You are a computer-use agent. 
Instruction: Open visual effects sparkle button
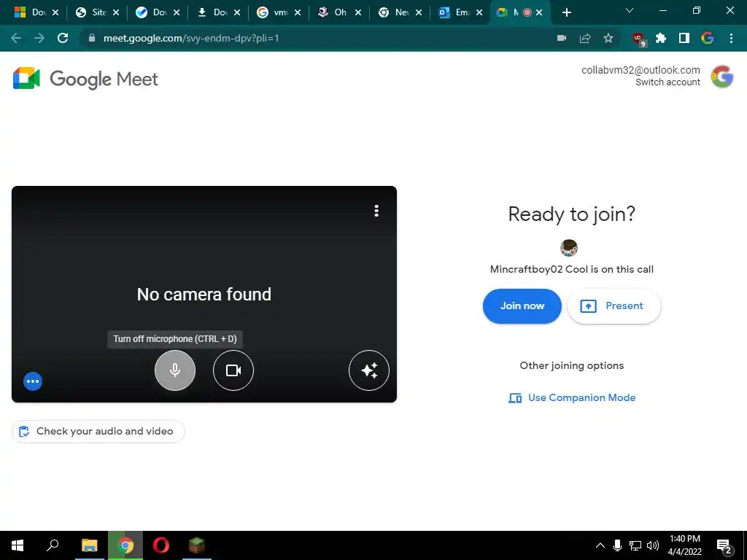[368, 370]
